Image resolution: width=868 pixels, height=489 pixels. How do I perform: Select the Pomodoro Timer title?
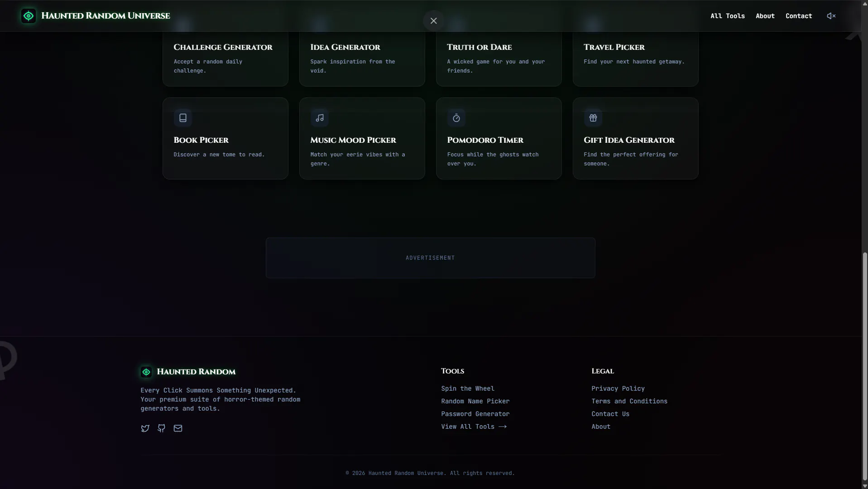[485, 140]
